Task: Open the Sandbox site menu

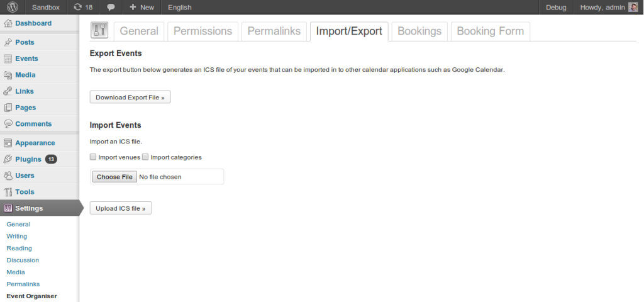Action: click(45, 8)
